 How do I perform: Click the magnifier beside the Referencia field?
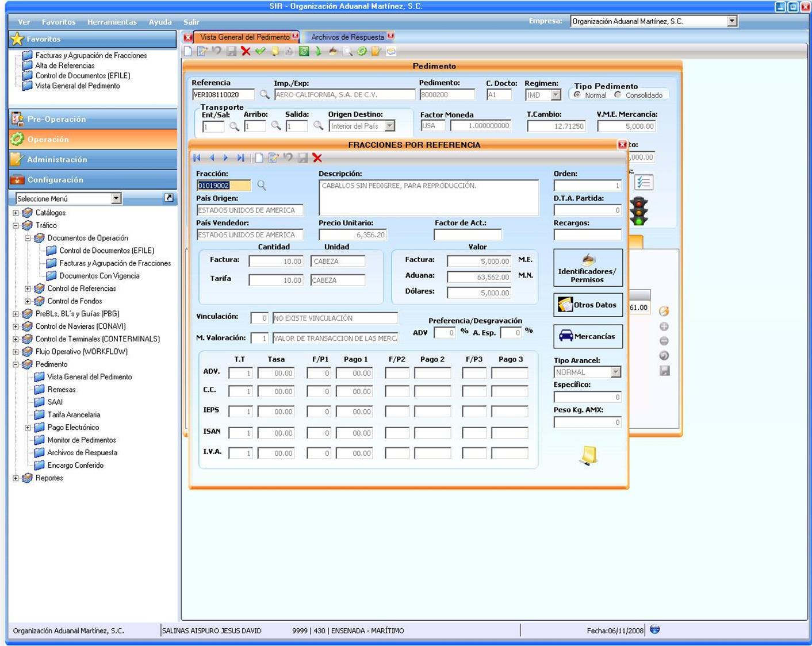(x=264, y=94)
